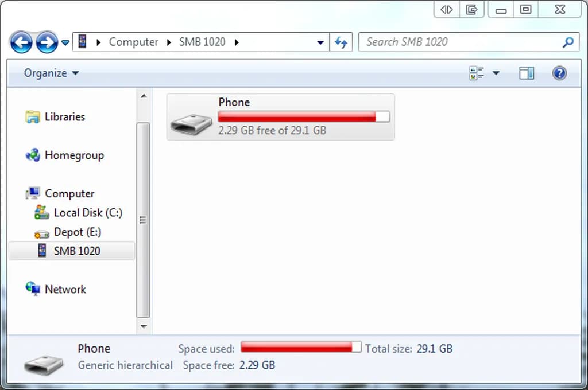
Task: Change the view with the views icon
Action: (477, 73)
